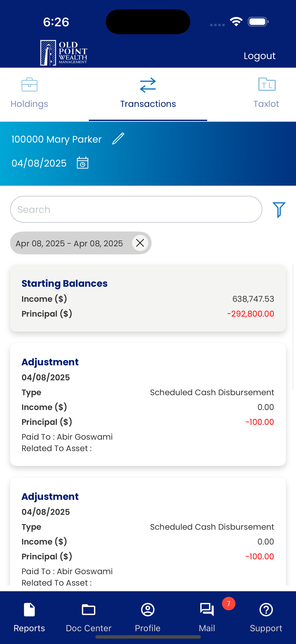This screenshot has width=296, height=644.
Task: Open the Taxlot folder icon
Action: 267,84
